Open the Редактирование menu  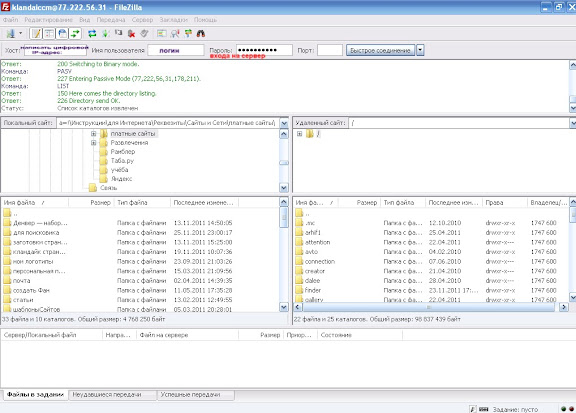[x=48, y=20]
